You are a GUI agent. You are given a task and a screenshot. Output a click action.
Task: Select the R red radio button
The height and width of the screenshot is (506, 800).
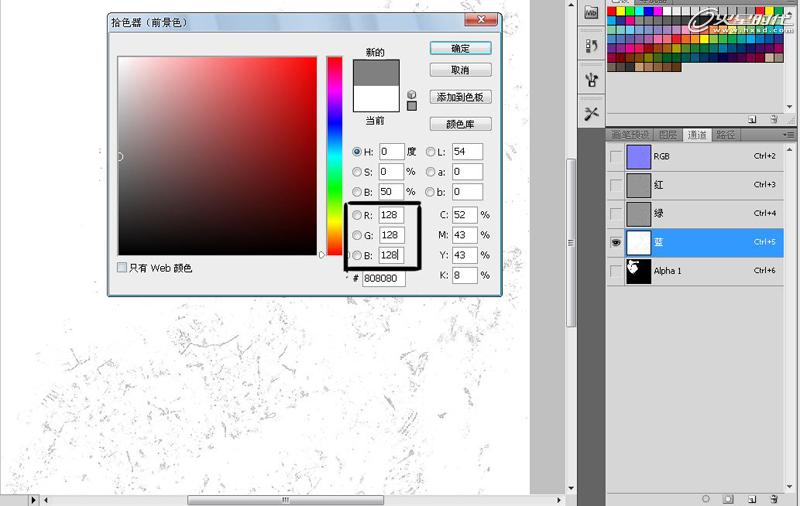click(357, 215)
